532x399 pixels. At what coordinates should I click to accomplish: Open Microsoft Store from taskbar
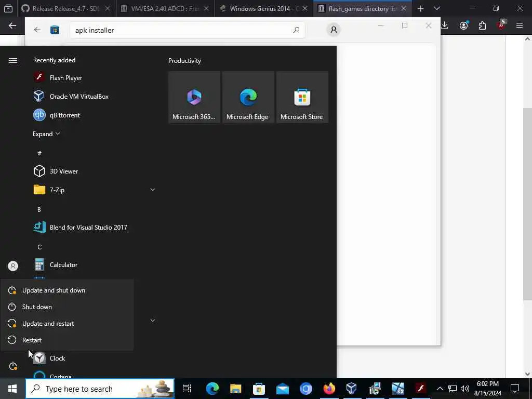tap(259, 389)
